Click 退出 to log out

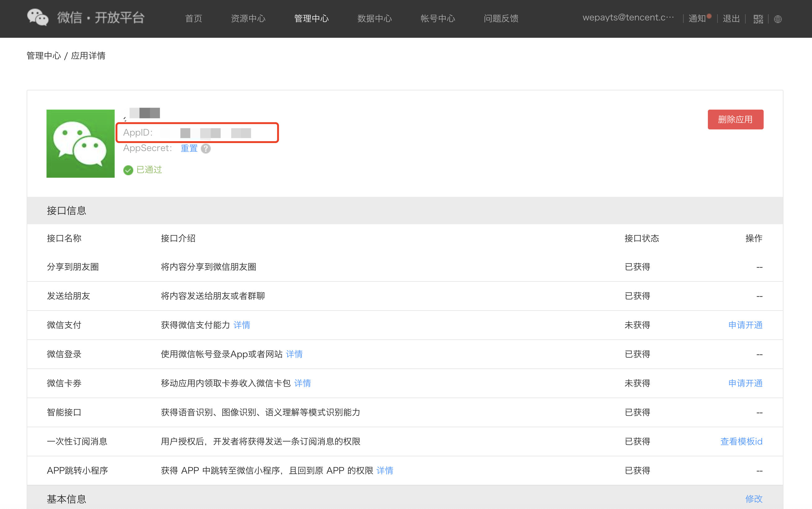tap(731, 19)
